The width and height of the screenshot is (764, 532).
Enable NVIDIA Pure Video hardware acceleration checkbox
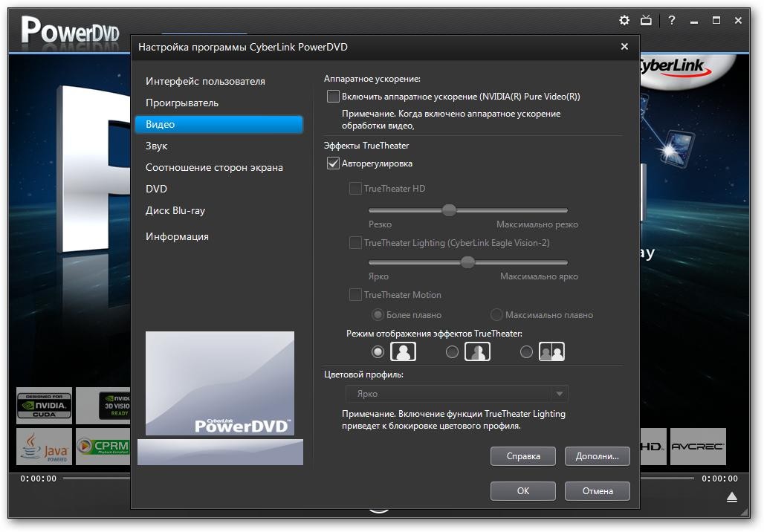coord(333,96)
